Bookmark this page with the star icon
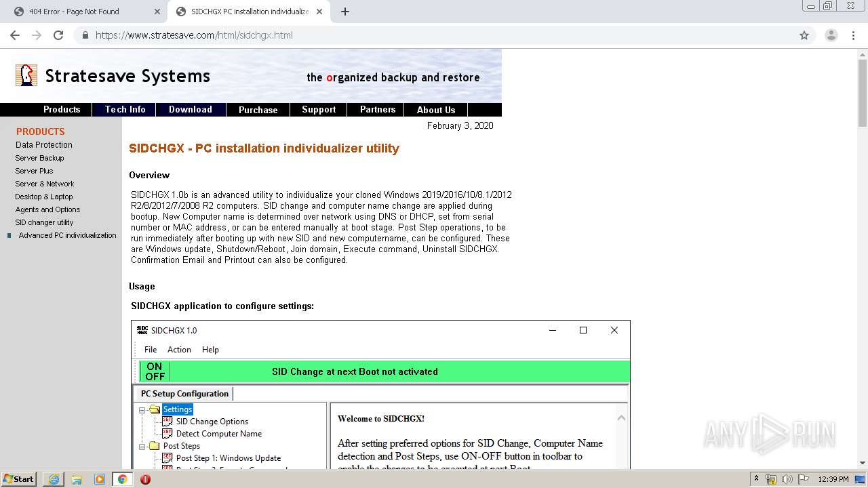 click(804, 35)
